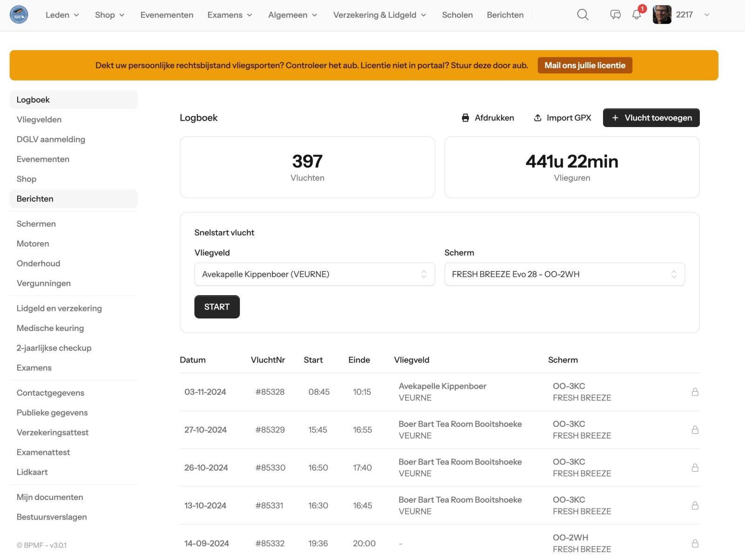
Task: Expand the Algemeen menu
Action: point(293,15)
